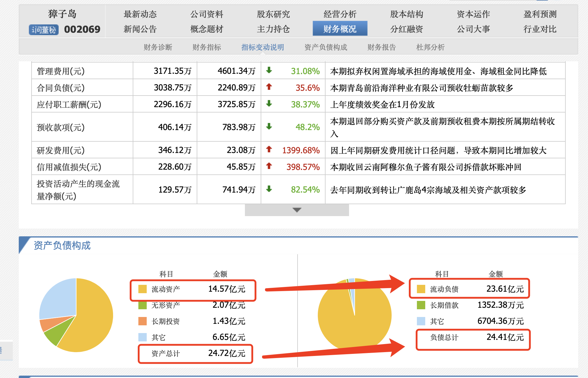The width and height of the screenshot is (588, 378).
Task: Click the assets pie chart blue slice
Action: (60, 299)
